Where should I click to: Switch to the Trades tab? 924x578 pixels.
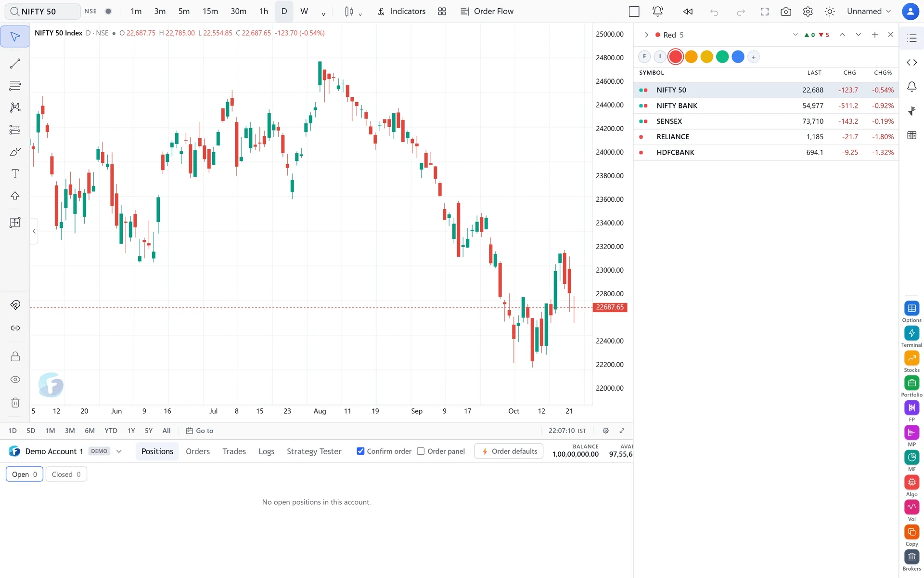(x=234, y=451)
